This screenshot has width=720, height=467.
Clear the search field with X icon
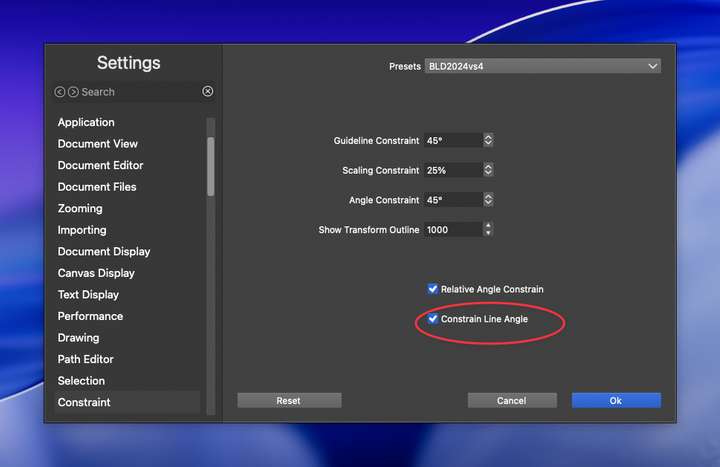[208, 92]
